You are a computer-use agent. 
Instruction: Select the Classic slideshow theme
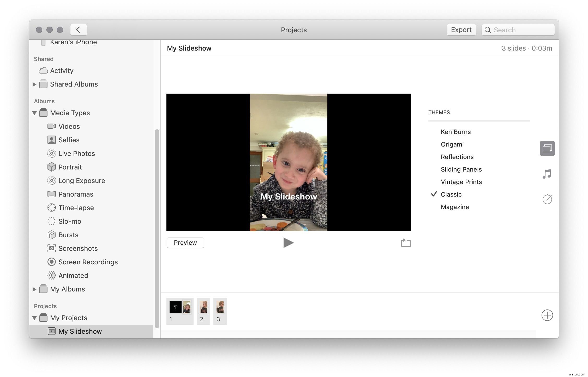(451, 194)
